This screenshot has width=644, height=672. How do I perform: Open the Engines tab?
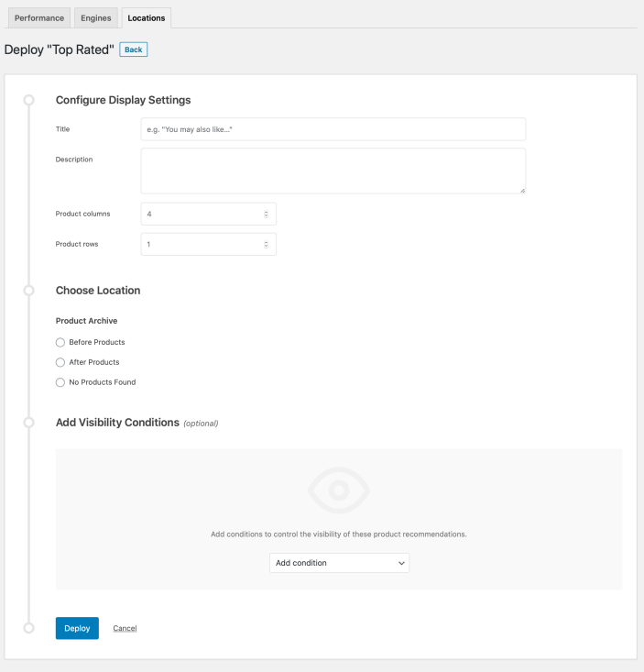96,18
